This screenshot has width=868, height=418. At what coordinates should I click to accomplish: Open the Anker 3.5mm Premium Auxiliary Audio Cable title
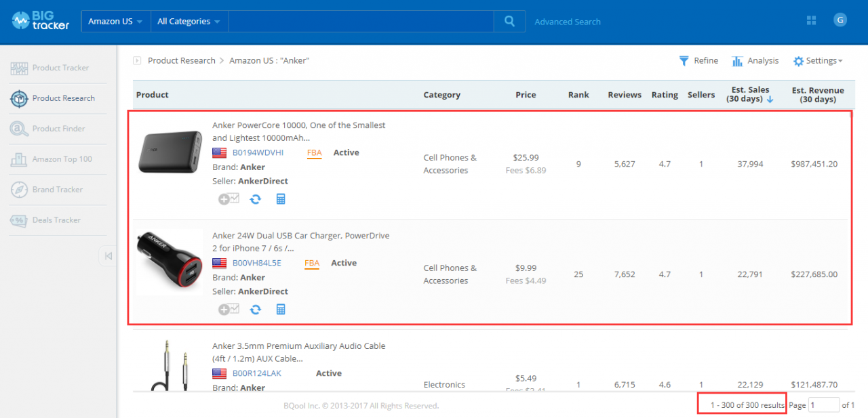[x=299, y=352]
